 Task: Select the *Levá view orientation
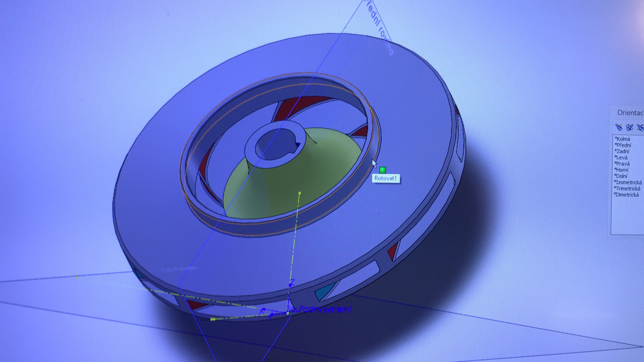621,158
